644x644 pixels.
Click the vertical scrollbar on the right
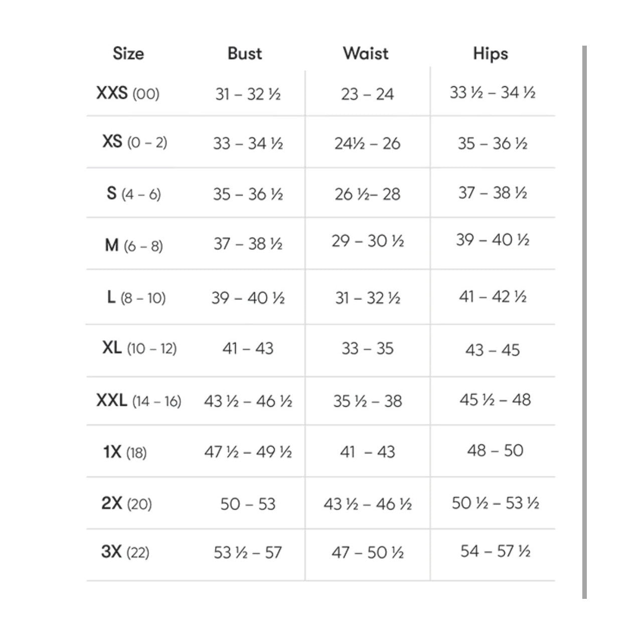(x=584, y=322)
